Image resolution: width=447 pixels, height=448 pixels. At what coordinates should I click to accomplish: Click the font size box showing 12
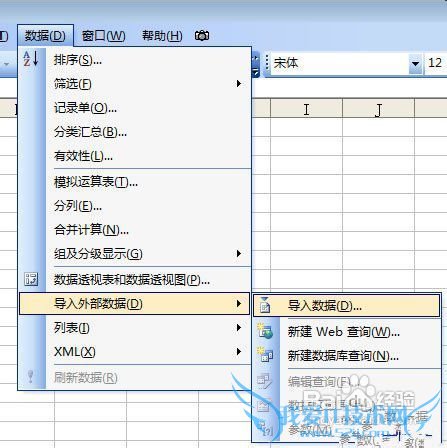(x=435, y=63)
